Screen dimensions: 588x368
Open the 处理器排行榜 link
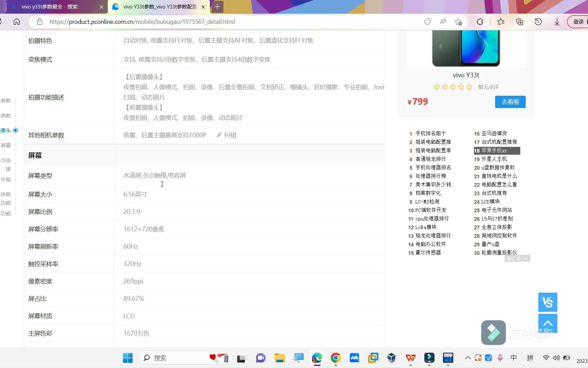(x=430, y=176)
